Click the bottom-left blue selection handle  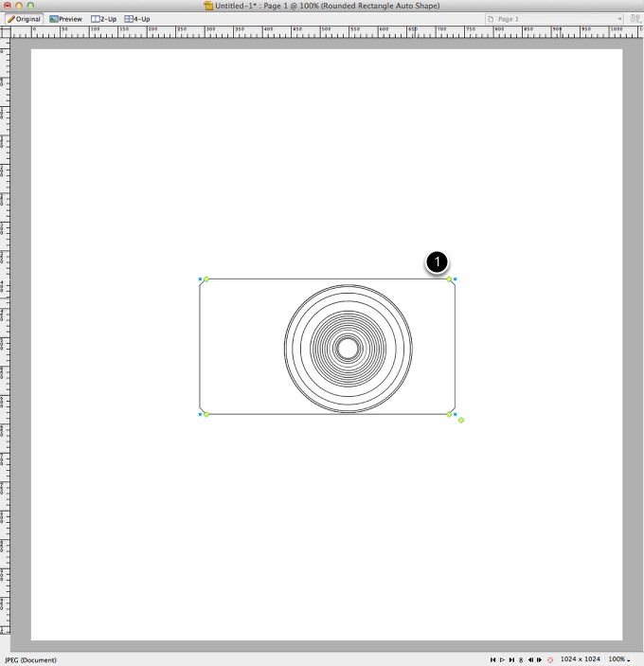click(201, 414)
